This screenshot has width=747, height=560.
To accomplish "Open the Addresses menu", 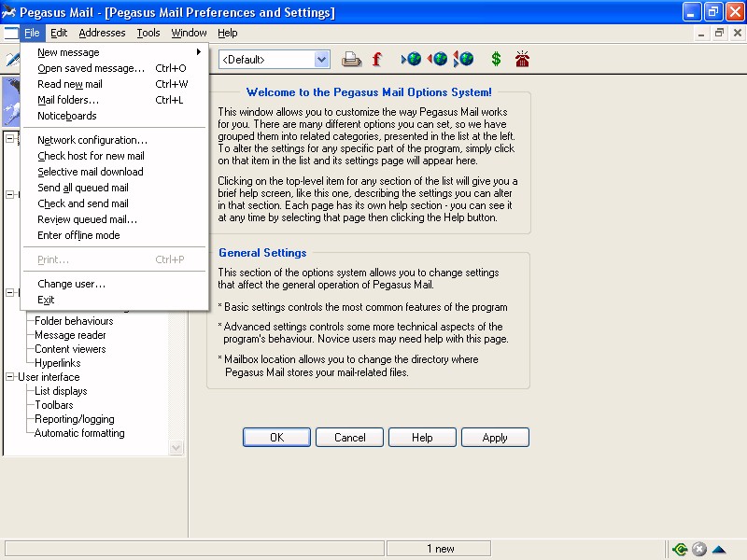I will pos(102,33).
